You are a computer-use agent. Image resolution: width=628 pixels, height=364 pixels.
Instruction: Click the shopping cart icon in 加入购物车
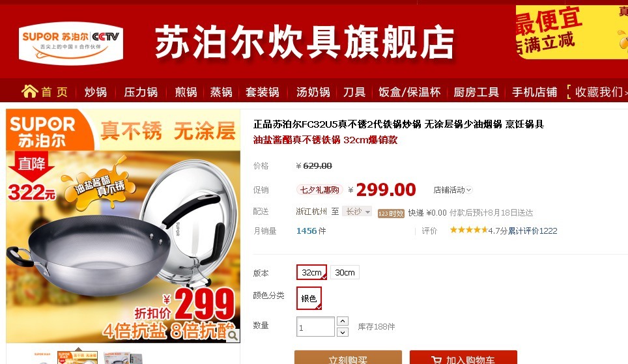pos(436,360)
